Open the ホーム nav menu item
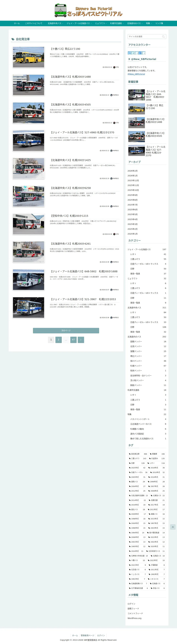Viewport: 177px width, 644px height. (17, 23)
